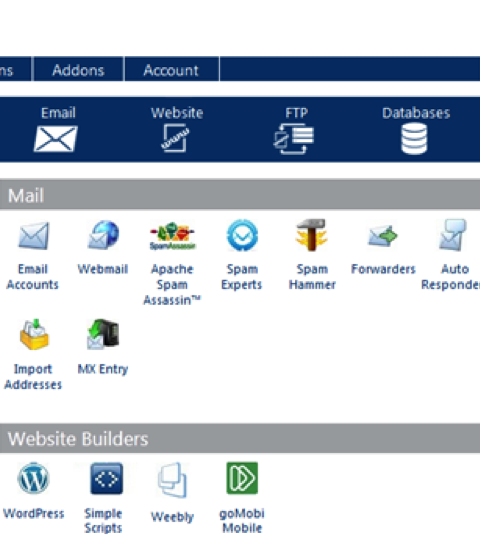
Task: Open the Simple Scripts icon
Action: pyautogui.click(x=106, y=478)
